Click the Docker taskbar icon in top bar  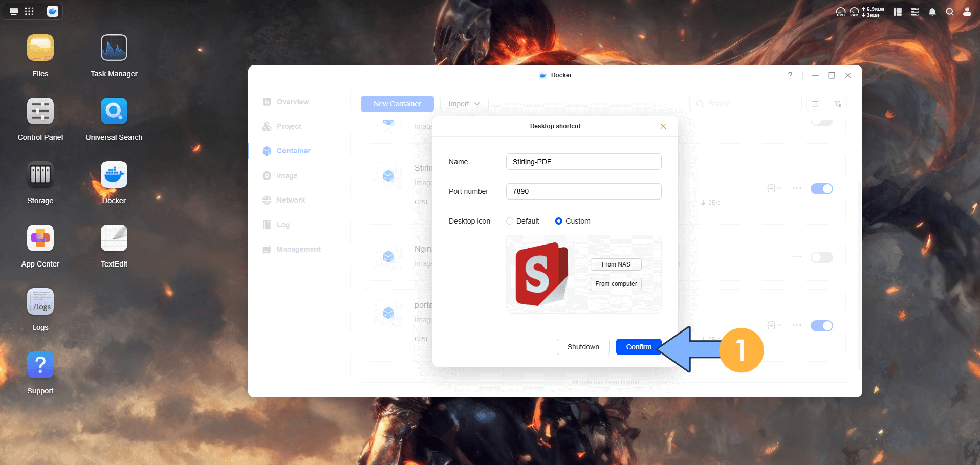(x=53, y=11)
